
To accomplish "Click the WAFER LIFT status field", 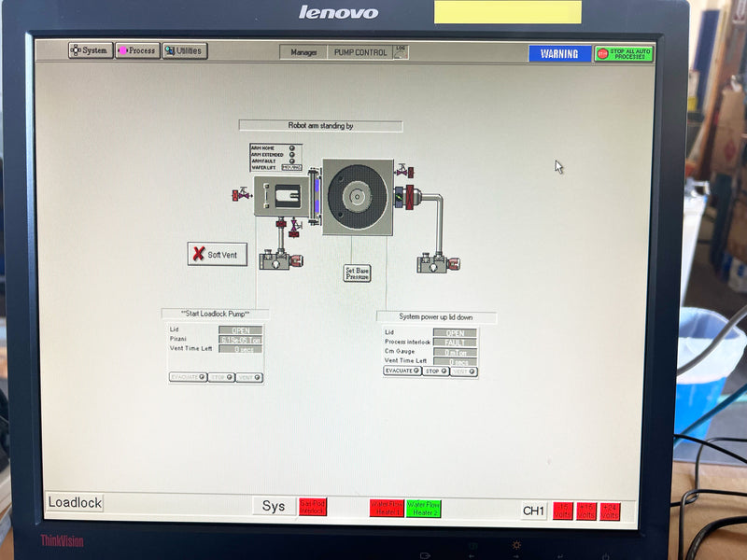I will 291,168.
